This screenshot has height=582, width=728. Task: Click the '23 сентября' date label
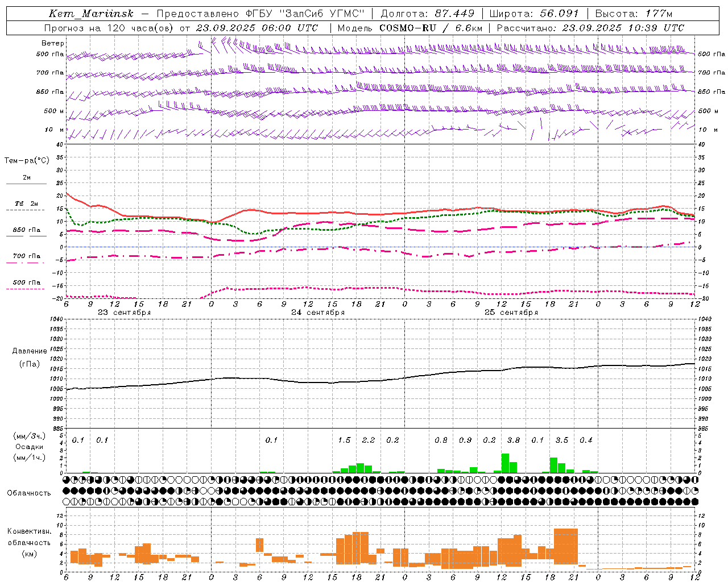coord(125,313)
